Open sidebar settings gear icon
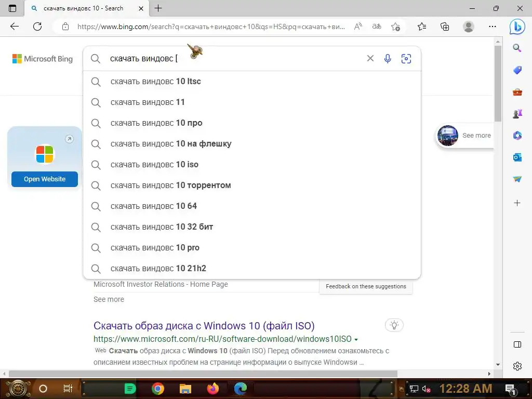Image resolution: width=532 pixels, height=399 pixels. coord(517,366)
